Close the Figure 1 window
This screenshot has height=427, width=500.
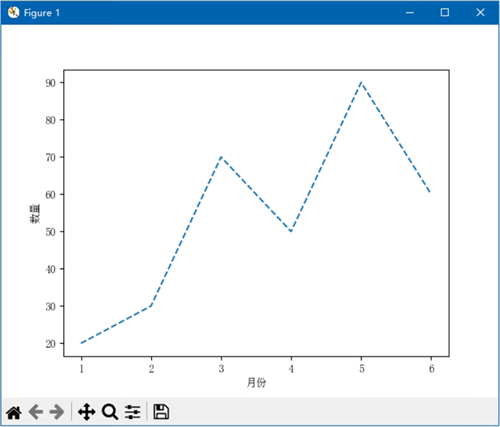coord(480,13)
